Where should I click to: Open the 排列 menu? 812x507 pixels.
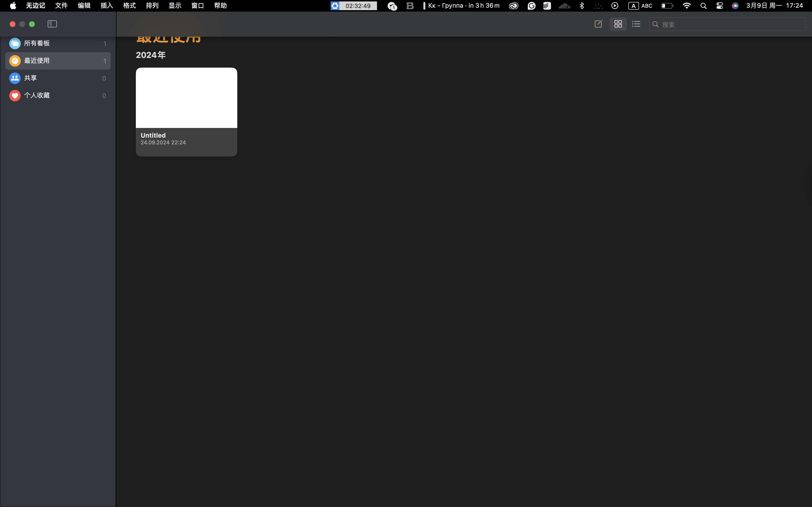point(152,6)
